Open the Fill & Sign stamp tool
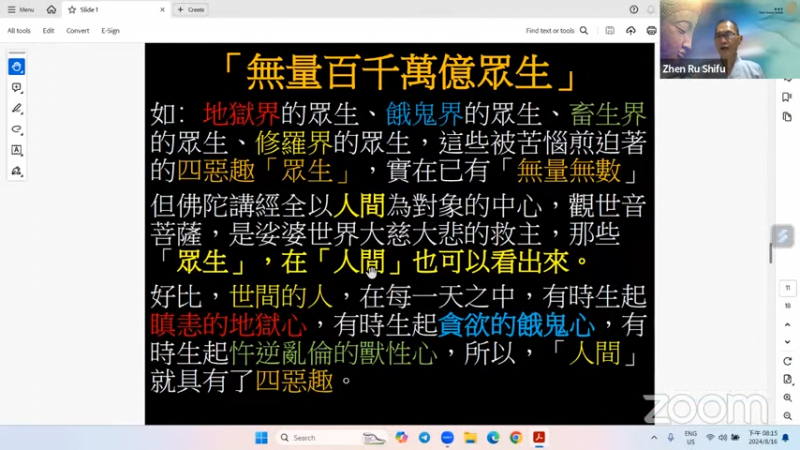This screenshot has height=450, width=800. (x=17, y=171)
